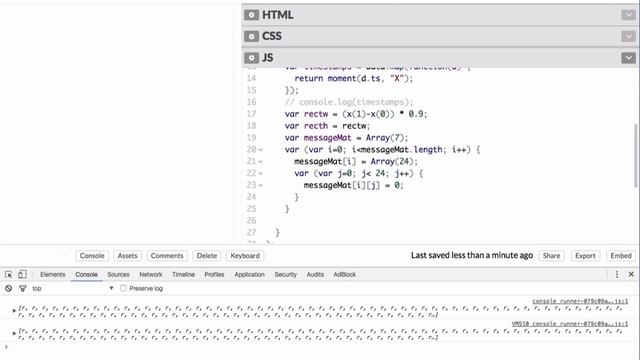Open HTML editor settings gear

[251, 15]
